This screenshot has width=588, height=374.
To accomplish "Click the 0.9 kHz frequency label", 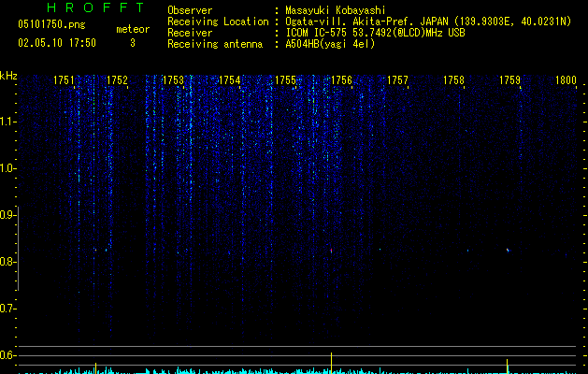I will [x=7, y=215].
